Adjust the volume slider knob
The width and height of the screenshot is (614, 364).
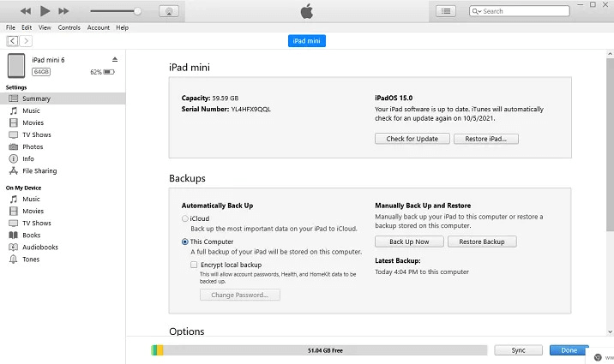click(x=137, y=11)
